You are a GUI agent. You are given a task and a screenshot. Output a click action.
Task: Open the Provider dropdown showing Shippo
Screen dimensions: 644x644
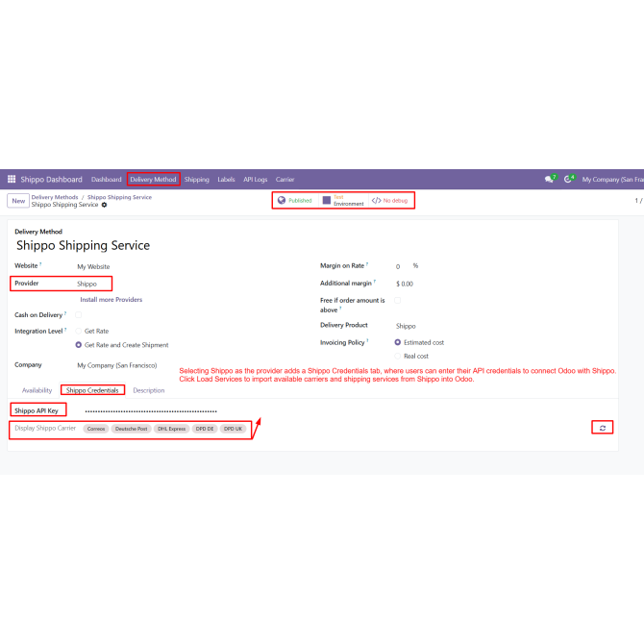87,284
